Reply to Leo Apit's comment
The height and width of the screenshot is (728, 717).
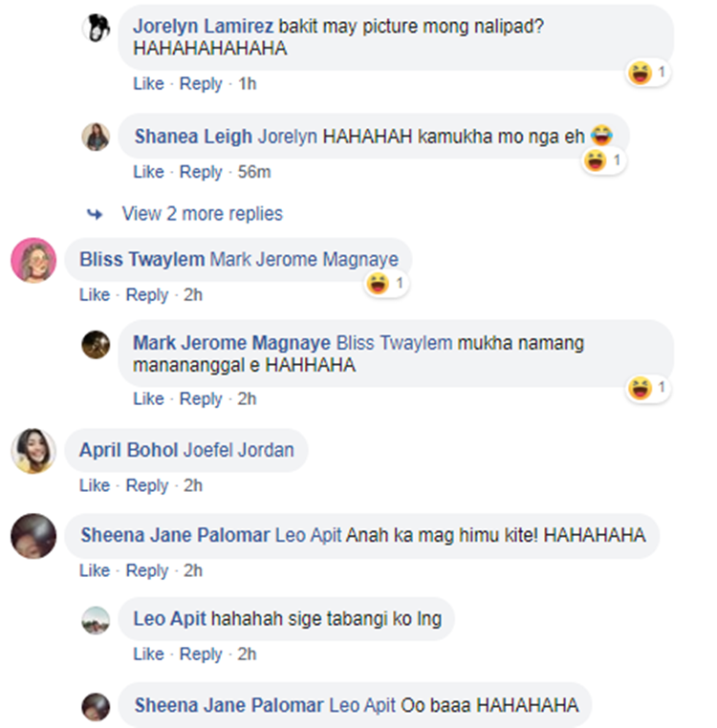tap(201, 654)
